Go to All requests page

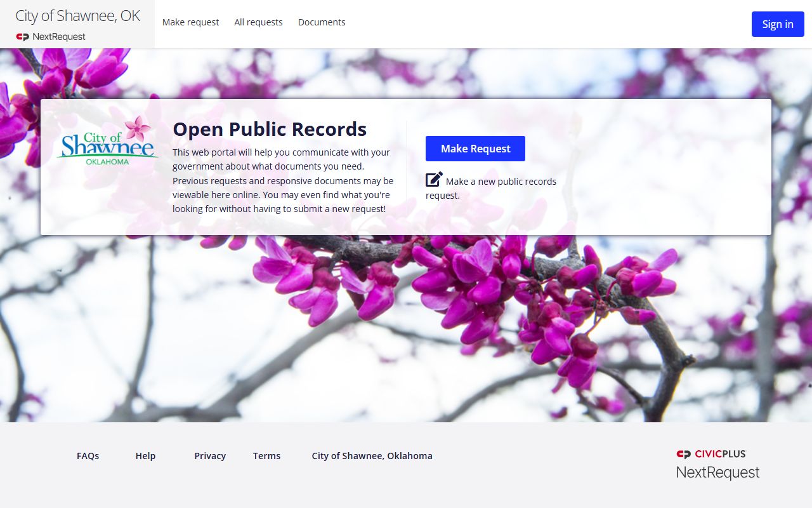point(258,22)
